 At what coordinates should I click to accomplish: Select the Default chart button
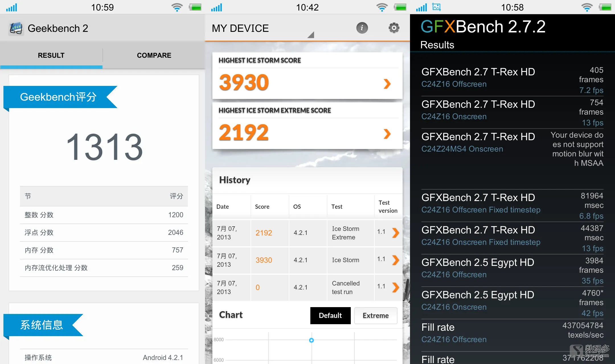click(x=330, y=315)
